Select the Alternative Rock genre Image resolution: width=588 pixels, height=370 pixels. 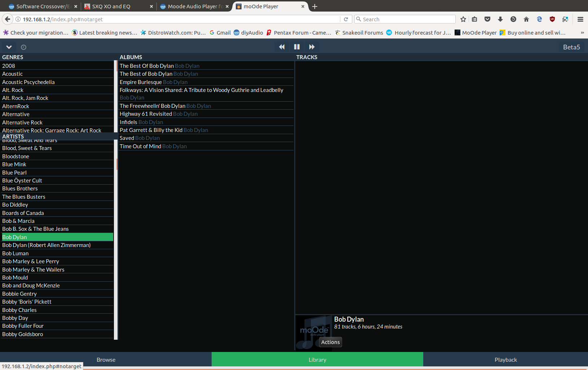[58, 122]
